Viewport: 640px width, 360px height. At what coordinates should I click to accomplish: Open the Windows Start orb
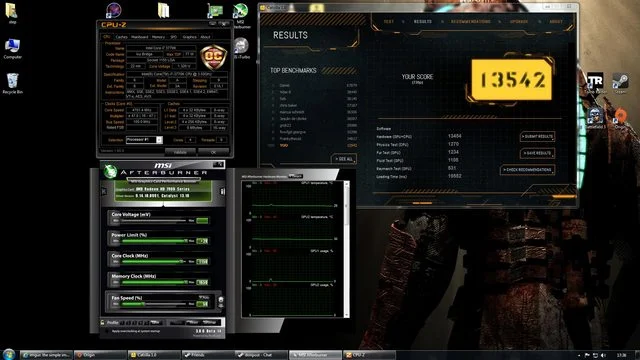(x=9, y=354)
